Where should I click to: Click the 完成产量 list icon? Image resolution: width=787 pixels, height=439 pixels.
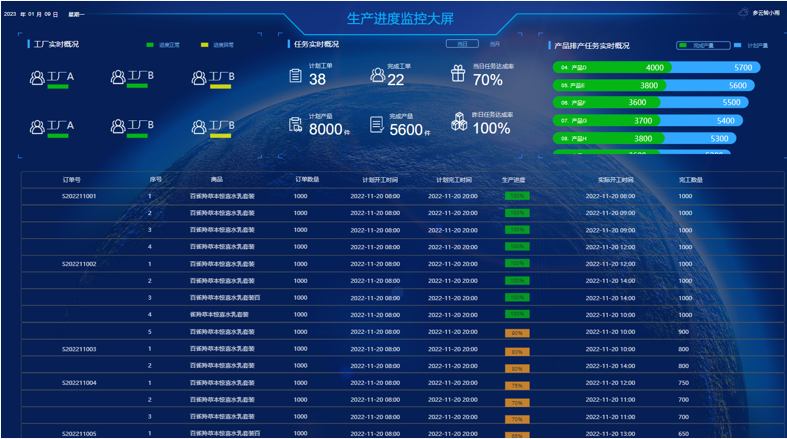pyautogui.click(x=376, y=124)
